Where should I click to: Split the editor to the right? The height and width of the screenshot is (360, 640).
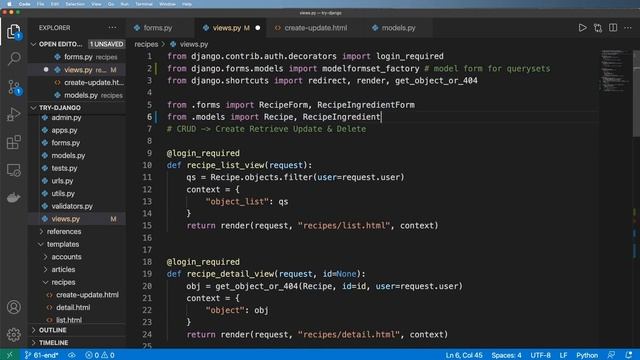pos(613,28)
